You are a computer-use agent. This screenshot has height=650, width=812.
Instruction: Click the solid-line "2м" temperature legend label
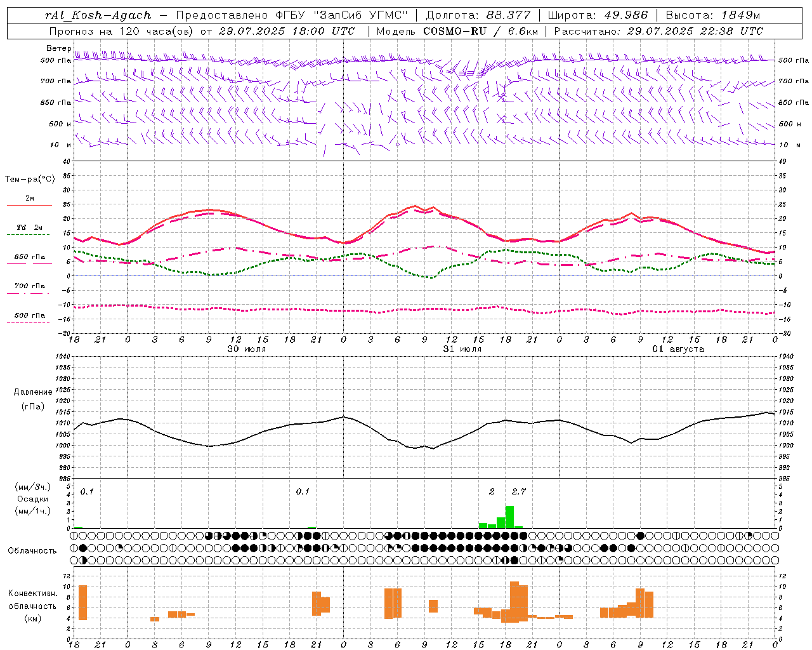coord(30,199)
